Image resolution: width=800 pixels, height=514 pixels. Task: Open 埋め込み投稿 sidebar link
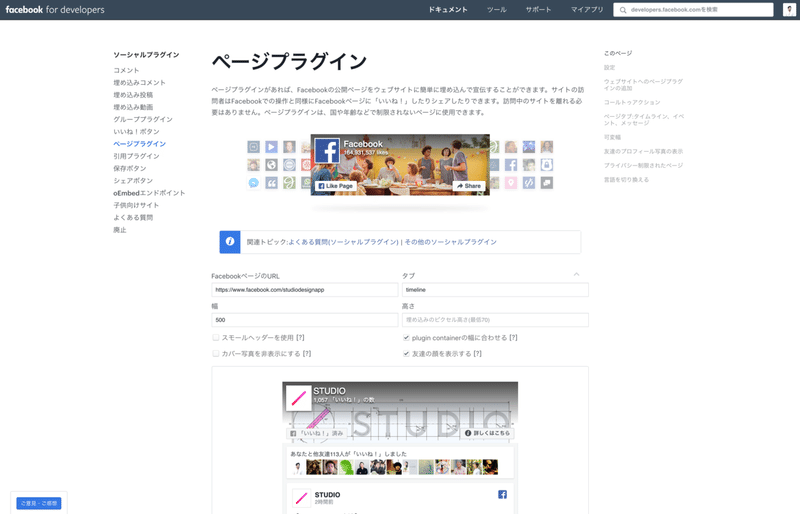[133, 94]
